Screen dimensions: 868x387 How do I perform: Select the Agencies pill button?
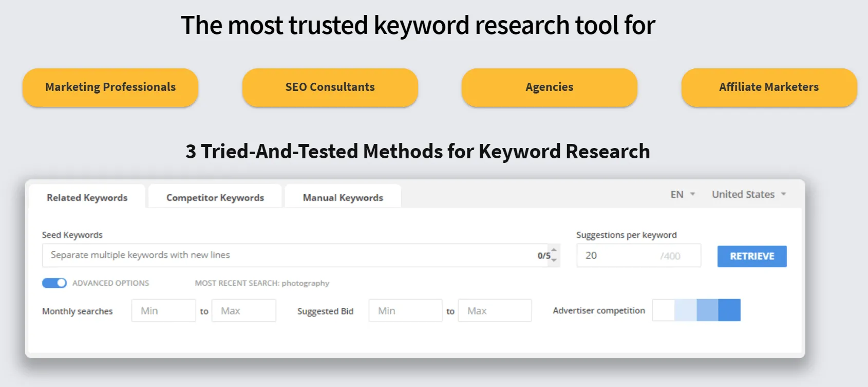click(x=549, y=87)
